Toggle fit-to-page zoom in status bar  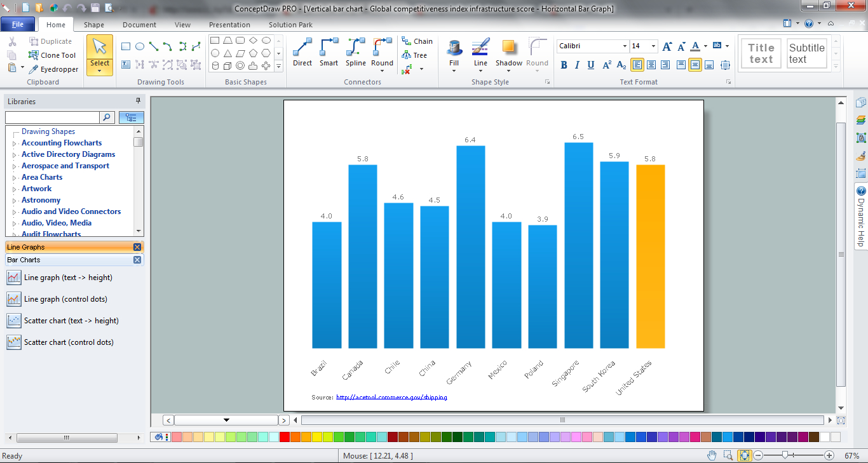coord(745,455)
